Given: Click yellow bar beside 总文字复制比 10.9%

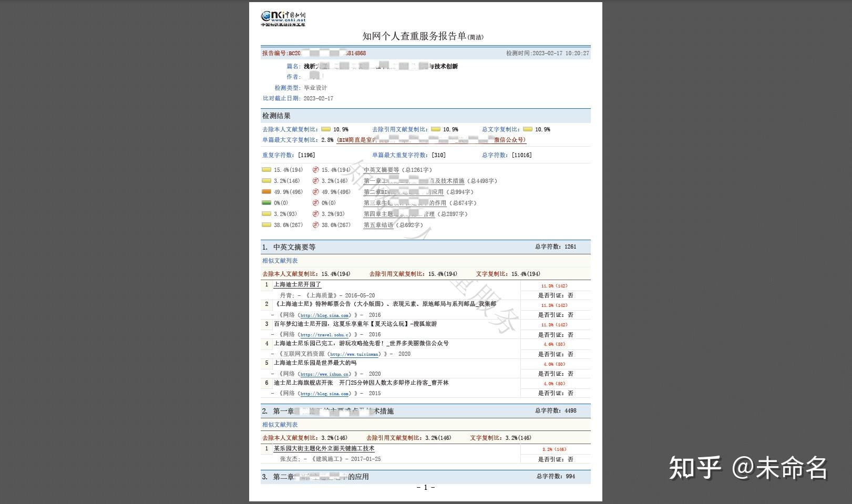Looking at the screenshot, I should (x=528, y=129).
